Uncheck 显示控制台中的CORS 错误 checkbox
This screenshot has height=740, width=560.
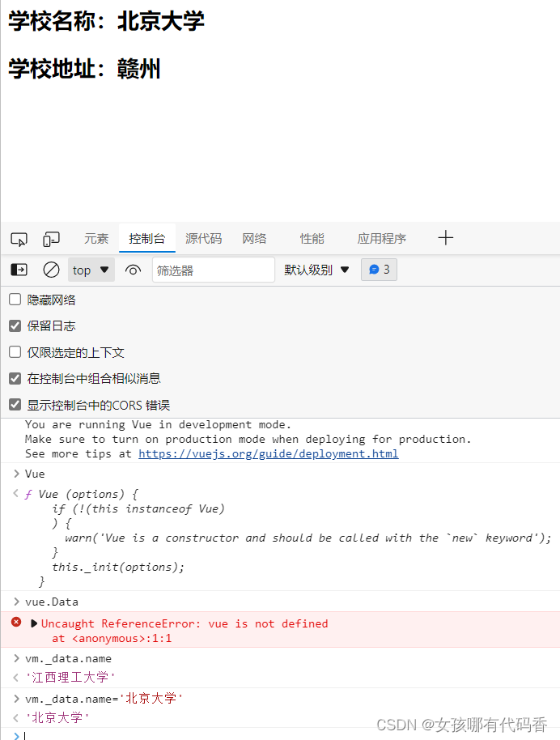coord(15,405)
